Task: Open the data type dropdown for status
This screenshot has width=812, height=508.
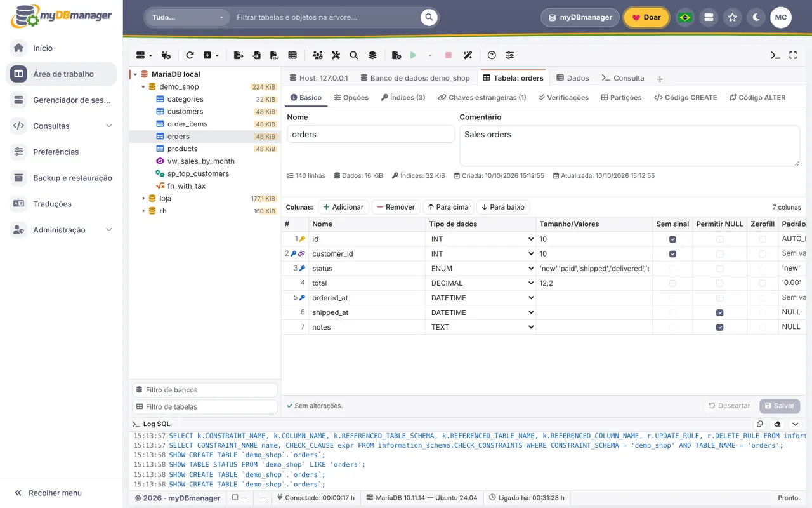Action: [481, 269]
